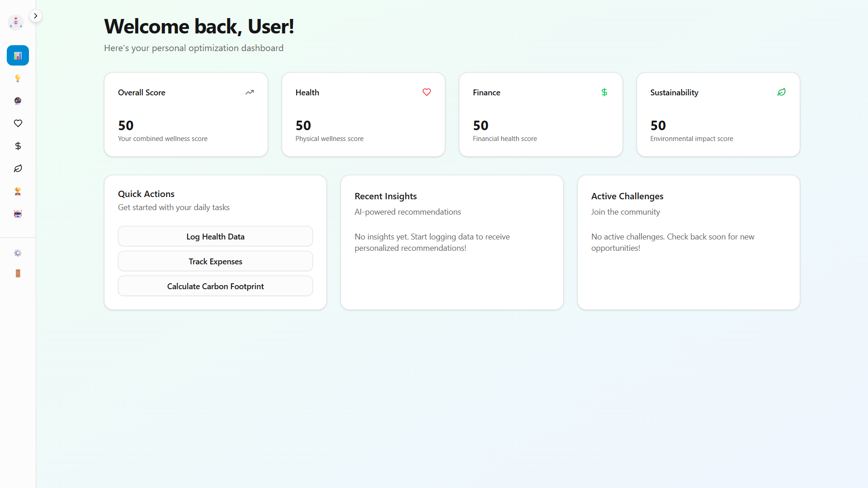Click the green leaf icon on the Sustainability card
The image size is (868, 488).
(781, 92)
